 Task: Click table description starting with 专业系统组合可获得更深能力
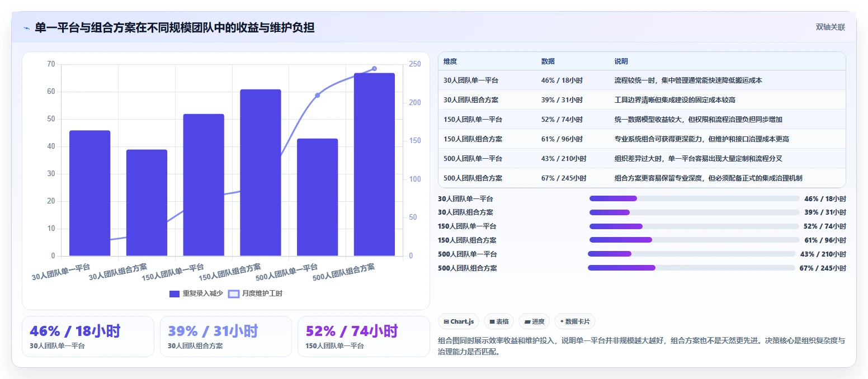[x=702, y=139]
